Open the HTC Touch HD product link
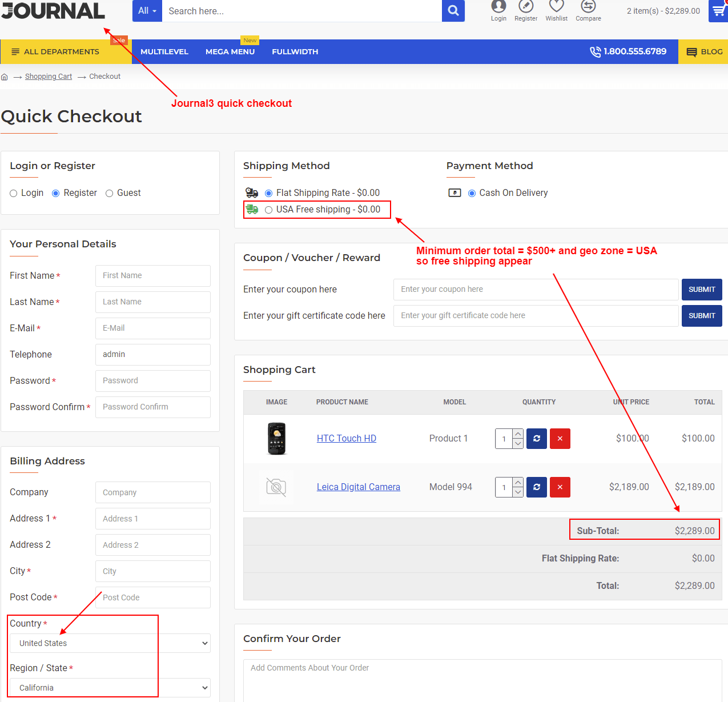 [x=346, y=438]
